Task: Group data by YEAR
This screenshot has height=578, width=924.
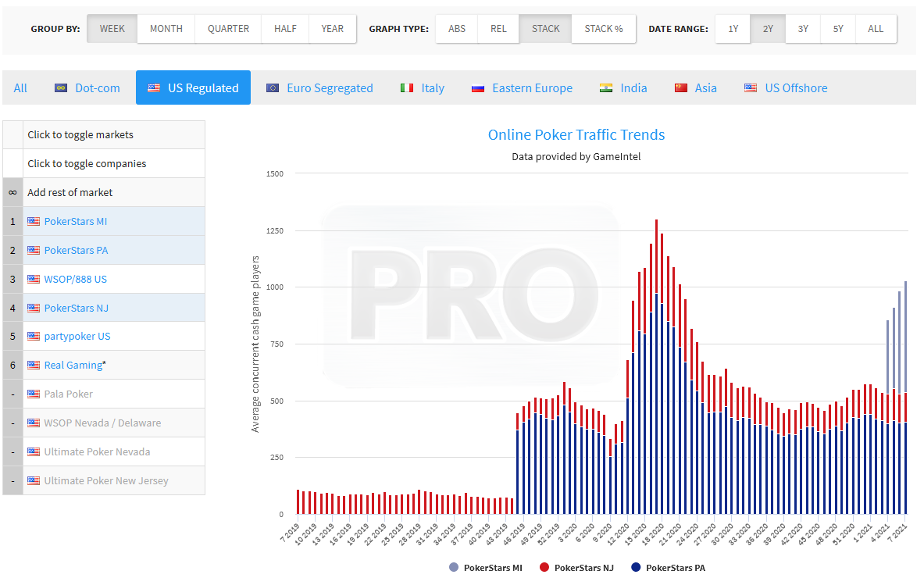Action: (333, 29)
